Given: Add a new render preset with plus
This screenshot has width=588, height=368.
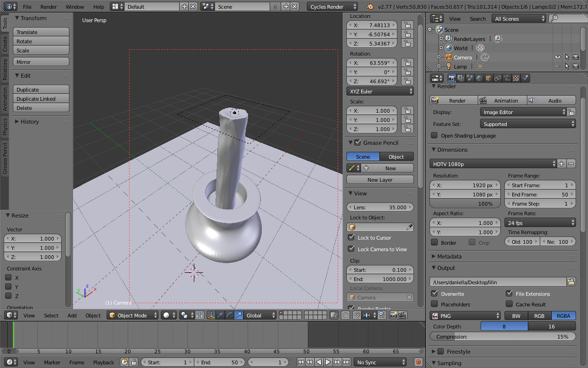Looking at the screenshot, I should pyautogui.click(x=562, y=164).
